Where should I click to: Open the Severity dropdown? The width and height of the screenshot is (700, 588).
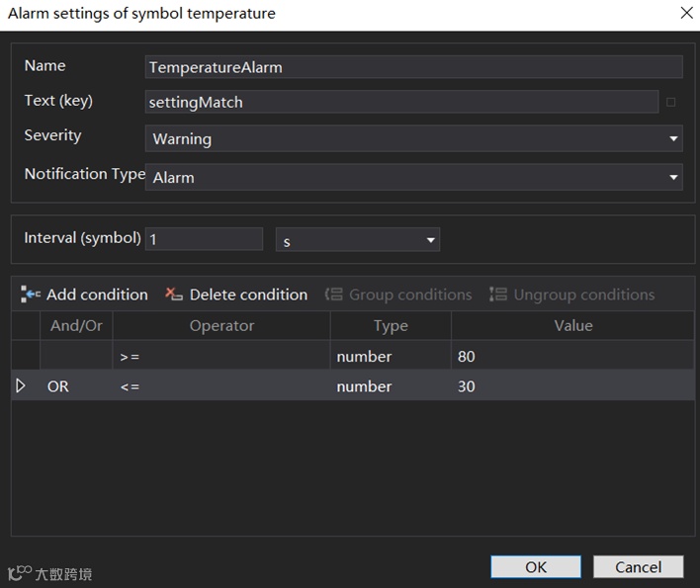click(673, 138)
